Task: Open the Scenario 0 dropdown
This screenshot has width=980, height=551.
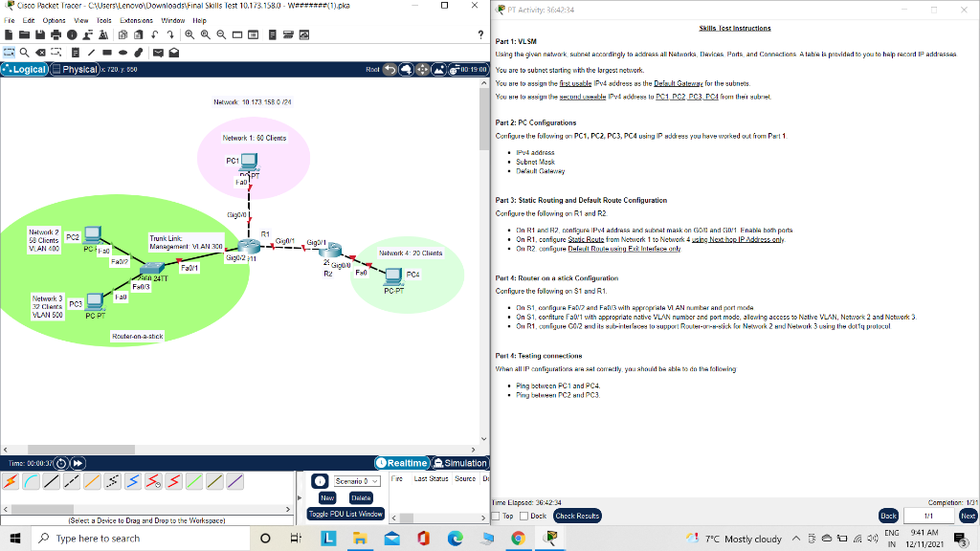Action: coord(356,481)
